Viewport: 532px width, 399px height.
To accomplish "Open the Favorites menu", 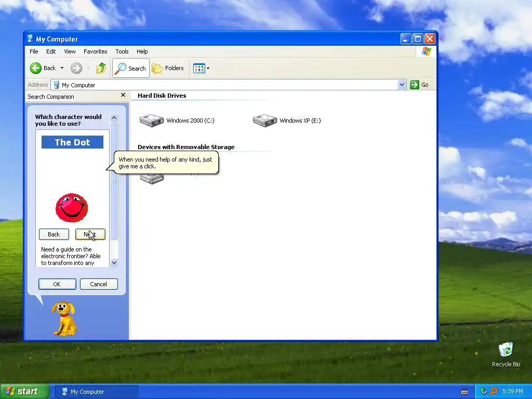I will click(x=96, y=51).
